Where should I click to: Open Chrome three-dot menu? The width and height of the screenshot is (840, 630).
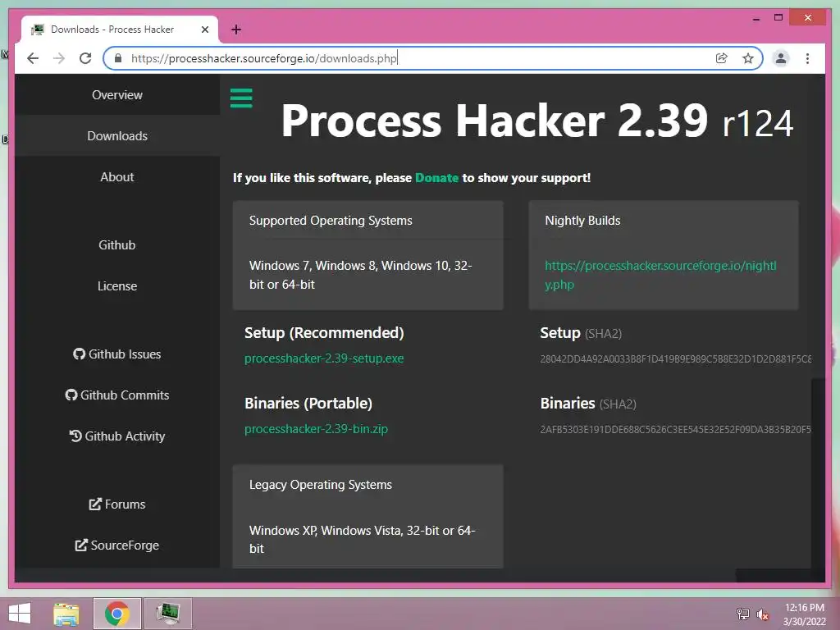(x=807, y=58)
